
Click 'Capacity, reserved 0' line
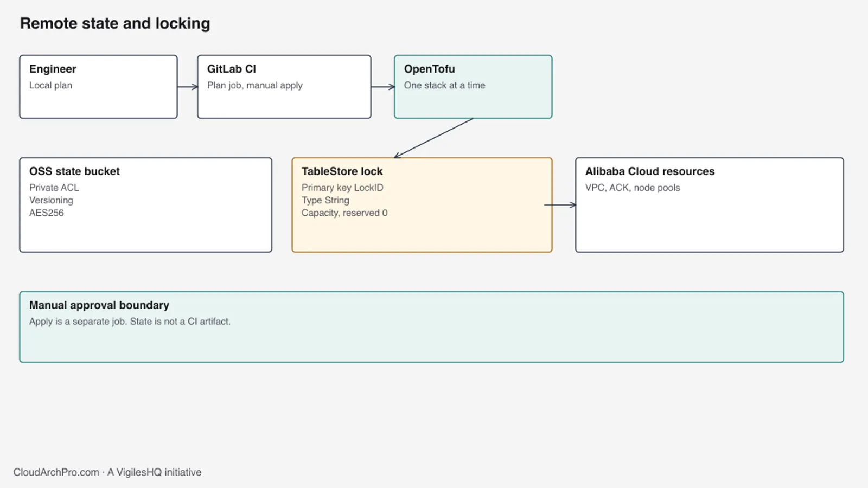pos(344,213)
